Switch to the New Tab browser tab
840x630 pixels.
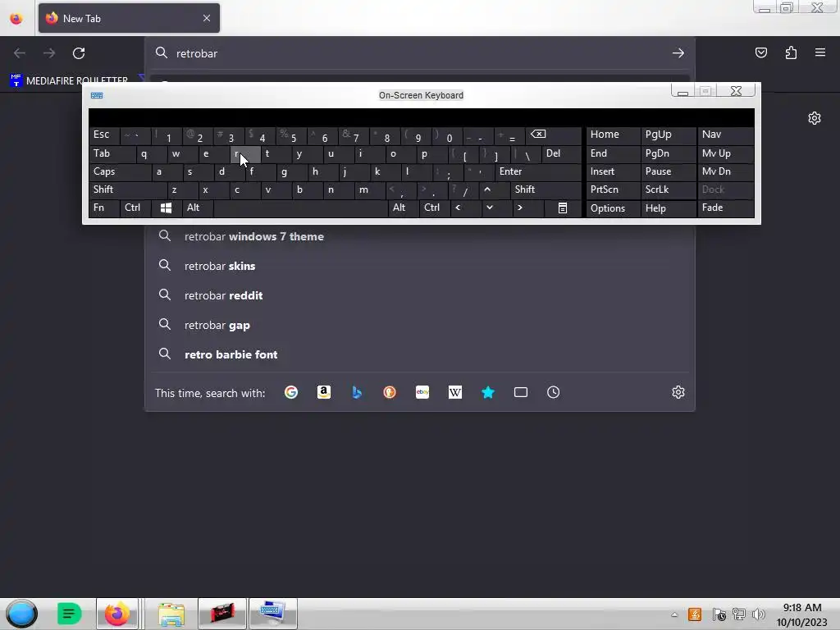coord(129,18)
